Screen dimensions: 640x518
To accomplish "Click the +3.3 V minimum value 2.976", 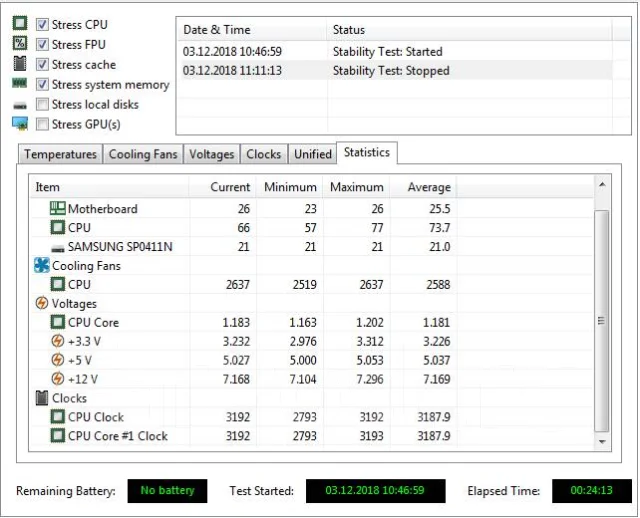I will pyautogui.click(x=303, y=341).
